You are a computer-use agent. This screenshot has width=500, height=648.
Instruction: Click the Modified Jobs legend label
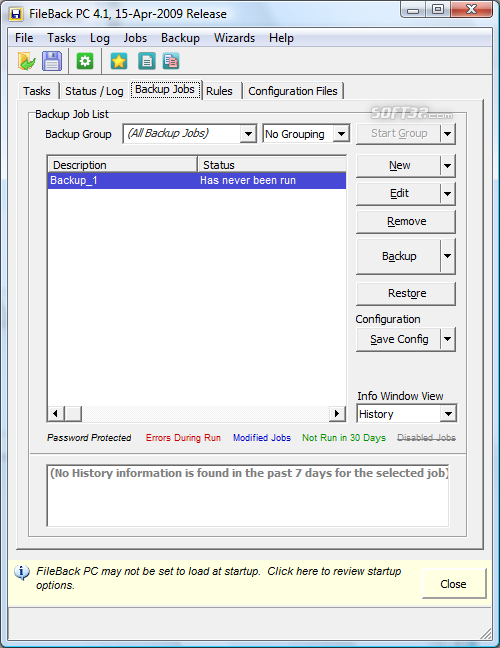(262, 438)
